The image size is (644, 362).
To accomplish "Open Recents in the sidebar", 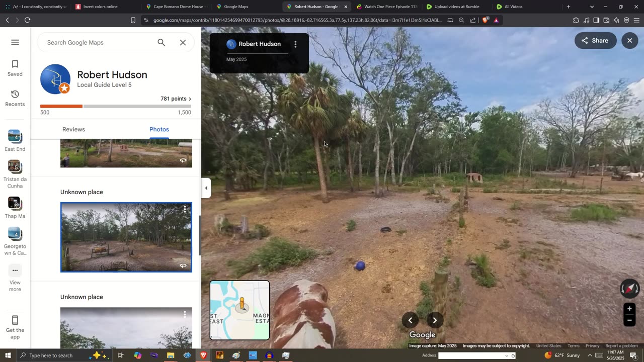I will (x=15, y=99).
